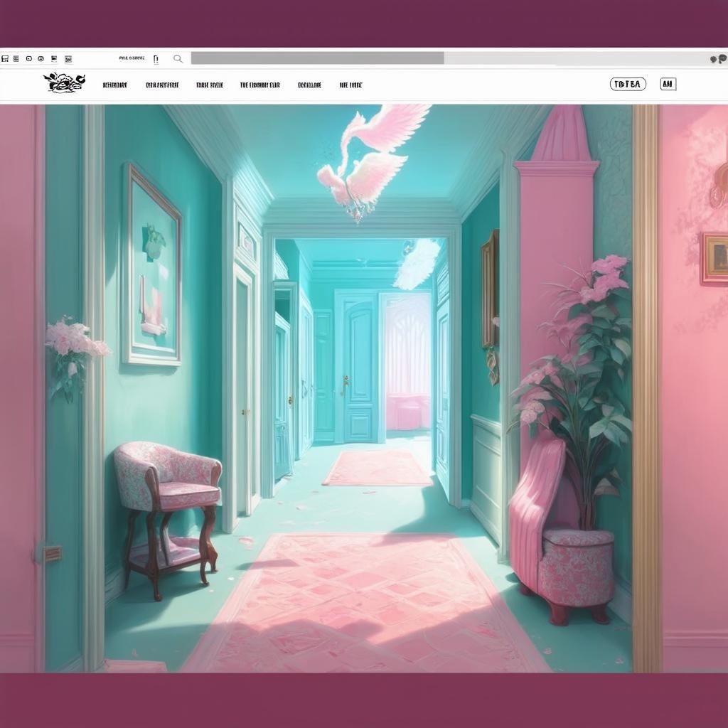Click the small square button in the header
The width and height of the screenshot is (728, 728).
[668, 84]
